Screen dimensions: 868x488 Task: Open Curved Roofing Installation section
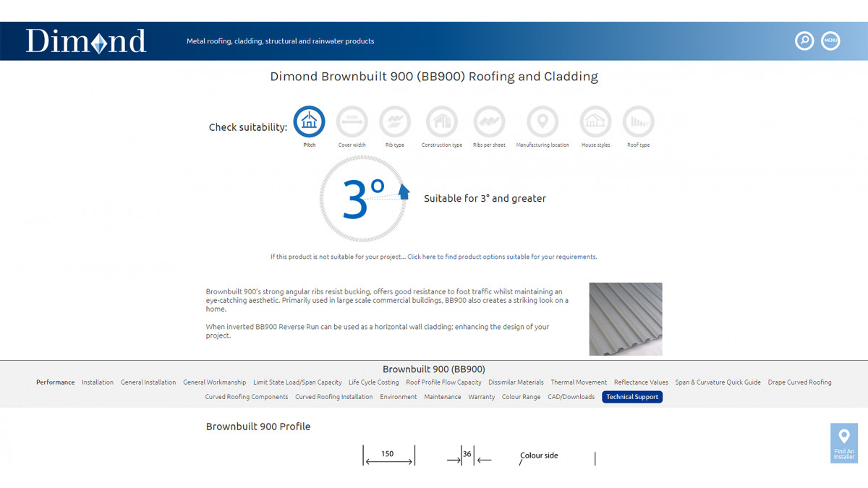pyautogui.click(x=334, y=397)
